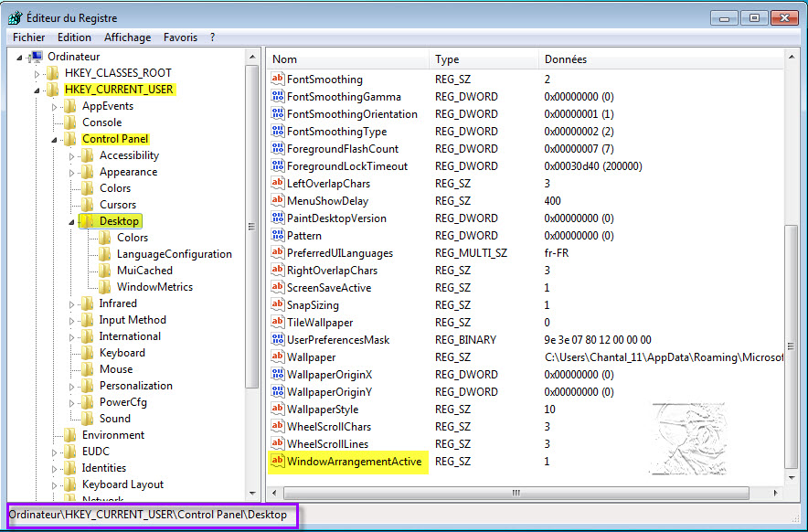Click the Mouse folder icon
Image resolution: width=808 pixels, height=532 pixels.
[x=87, y=369]
